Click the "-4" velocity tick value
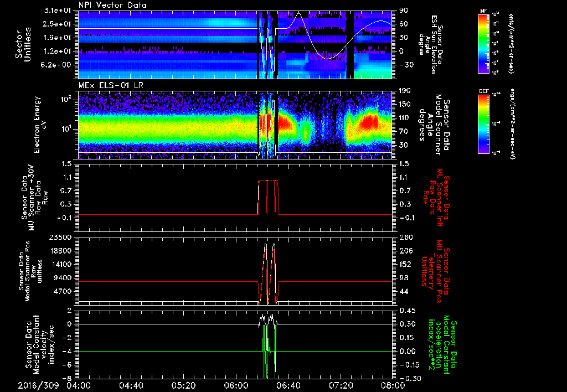Viewport: 567px width, 392px height. (x=66, y=352)
